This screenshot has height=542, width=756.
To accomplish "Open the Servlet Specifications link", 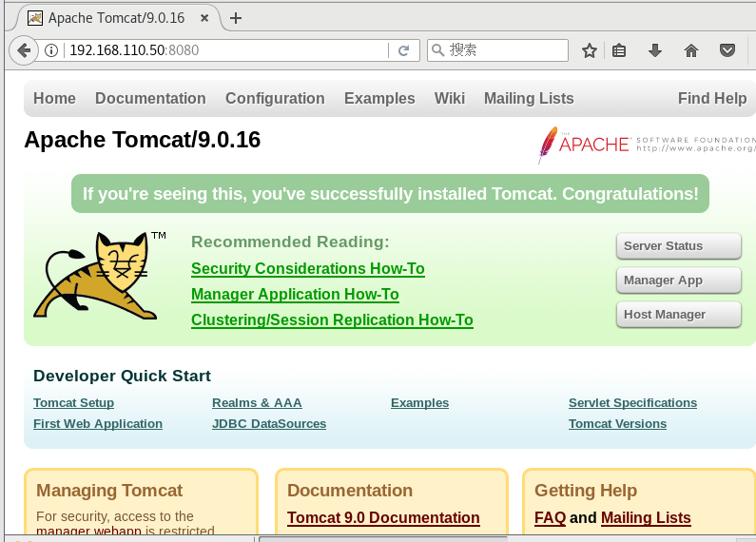I will pyautogui.click(x=632, y=402).
